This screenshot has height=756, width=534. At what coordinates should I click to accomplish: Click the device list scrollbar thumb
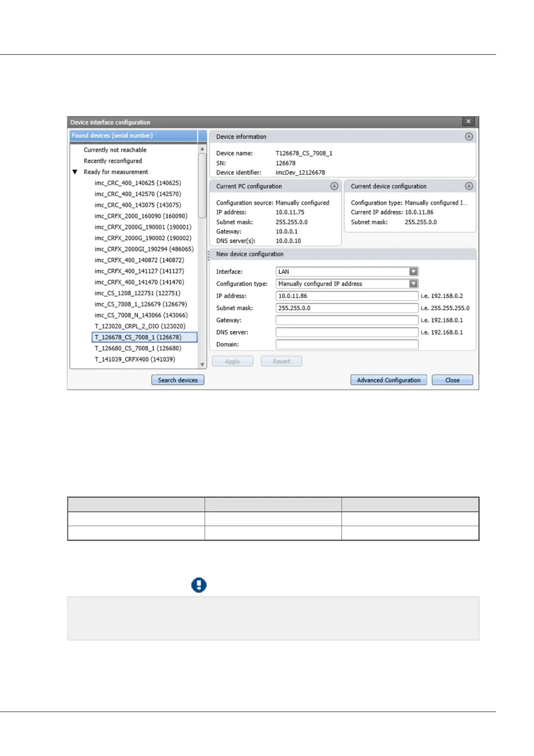(202, 186)
